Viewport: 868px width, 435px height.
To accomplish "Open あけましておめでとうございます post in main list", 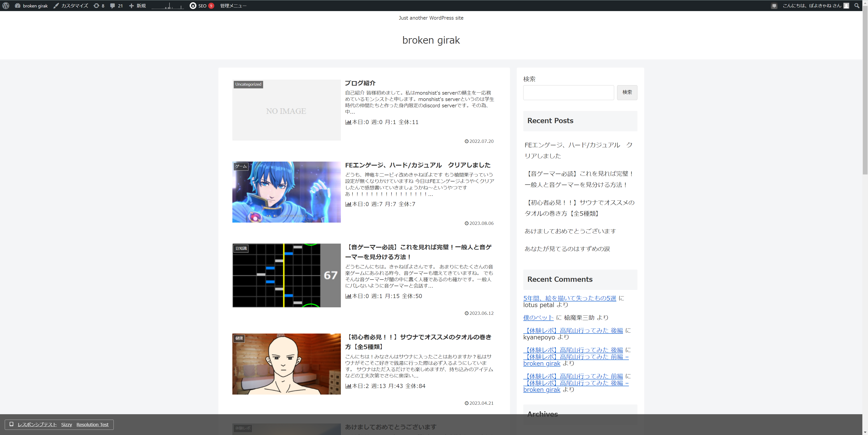I will (391, 427).
